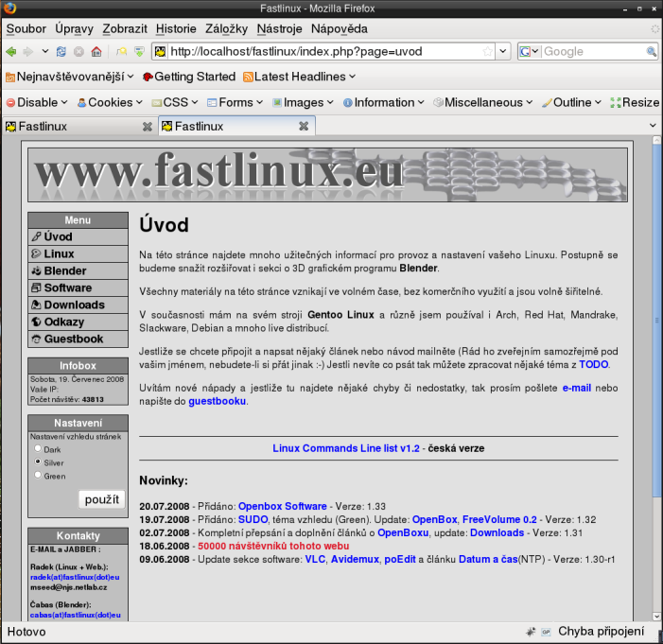Open the Soubor menu
Image resolution: width=663 pixels, height=644 pixels.
[26, 28]
